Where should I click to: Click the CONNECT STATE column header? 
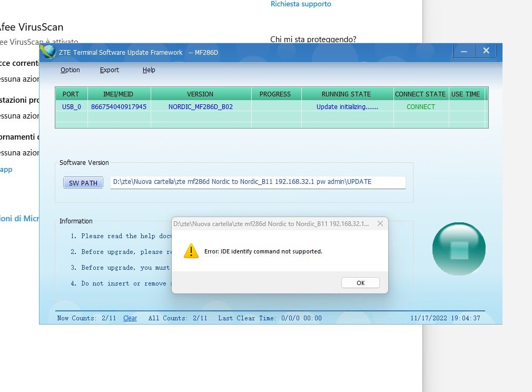point(420,94)
